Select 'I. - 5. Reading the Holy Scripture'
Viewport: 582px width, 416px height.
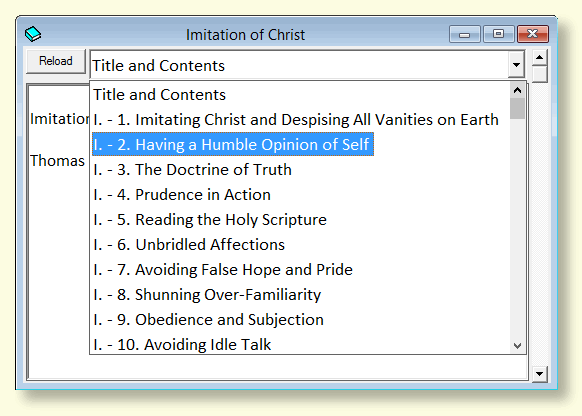tap(301, 219)
